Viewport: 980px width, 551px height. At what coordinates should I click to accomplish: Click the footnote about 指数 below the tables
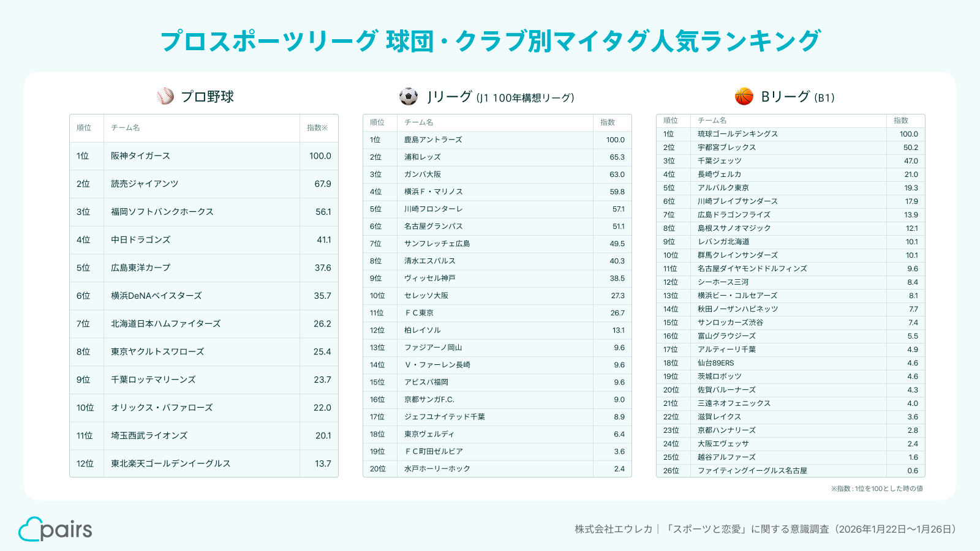876,489
